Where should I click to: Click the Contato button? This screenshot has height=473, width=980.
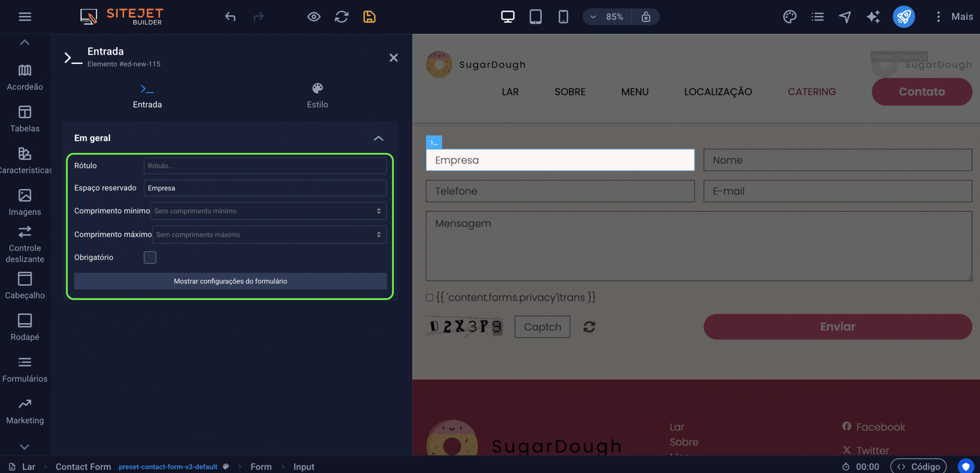click(922, 92)
